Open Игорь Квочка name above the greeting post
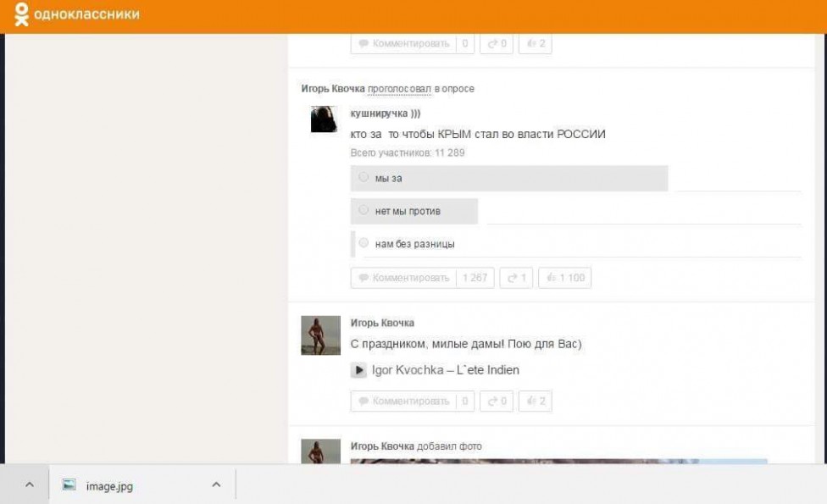 pyautogui.click(x=382, y=323)
